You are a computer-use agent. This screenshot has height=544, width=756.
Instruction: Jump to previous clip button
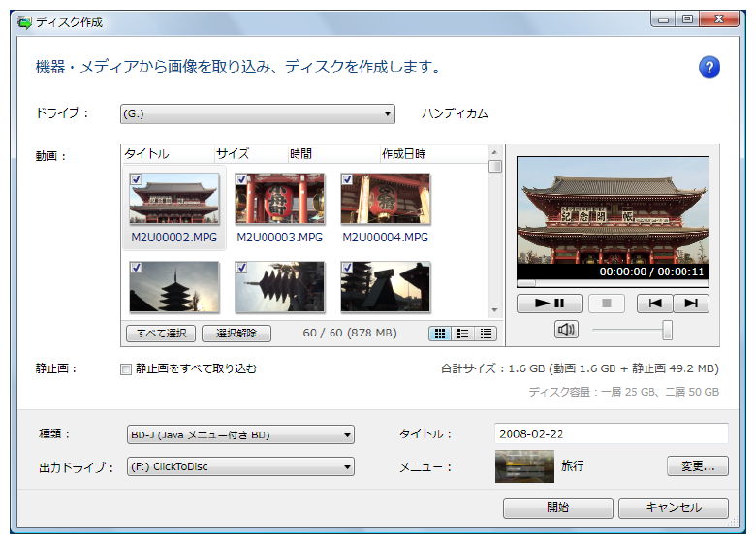[x=654, y=304]
